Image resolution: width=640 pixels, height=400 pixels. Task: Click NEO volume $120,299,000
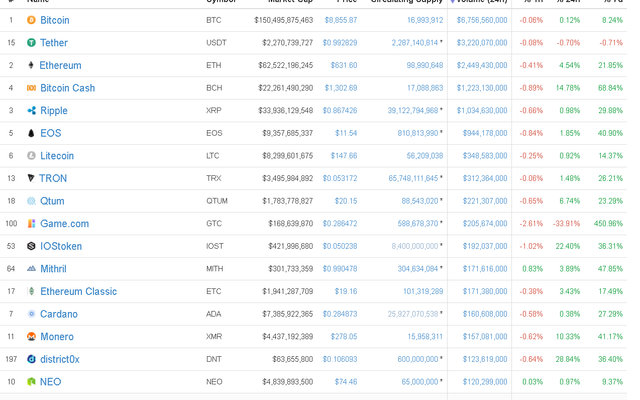point(485,382)
